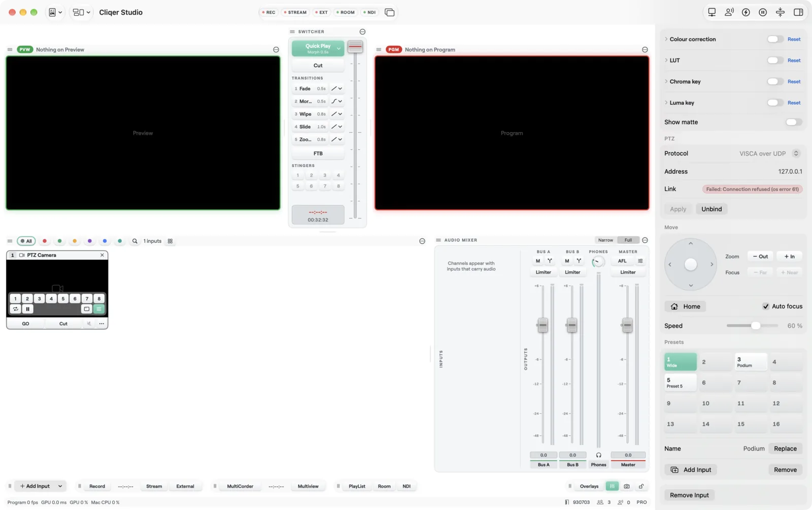
Task: Click the Remove Input button
Action: tap(689, 495)
